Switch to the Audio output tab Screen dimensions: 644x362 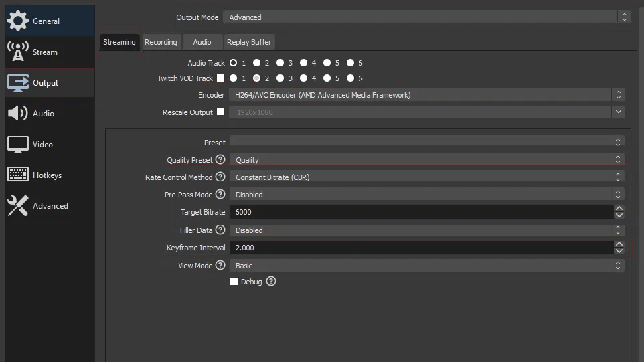coord(202,42)
